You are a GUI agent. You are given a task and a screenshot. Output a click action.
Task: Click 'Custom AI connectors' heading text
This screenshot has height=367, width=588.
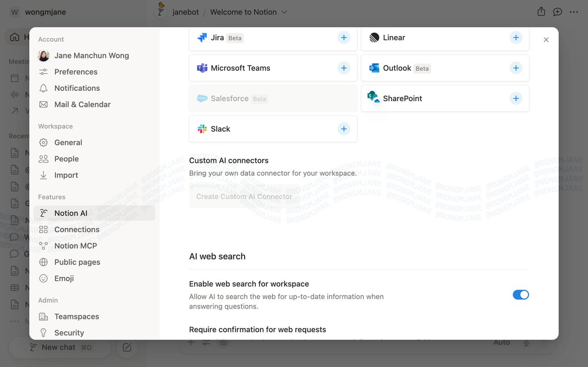pos(229,160)
